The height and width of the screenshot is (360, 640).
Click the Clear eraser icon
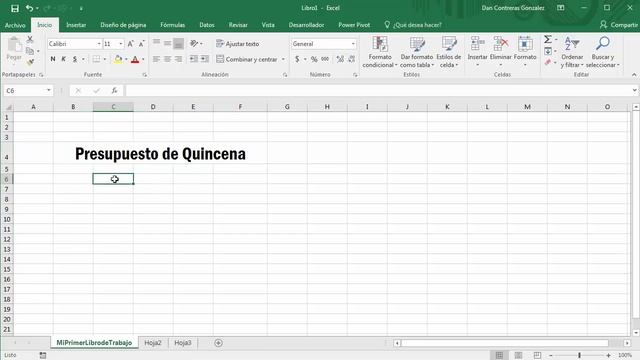(x=548, y=62)
